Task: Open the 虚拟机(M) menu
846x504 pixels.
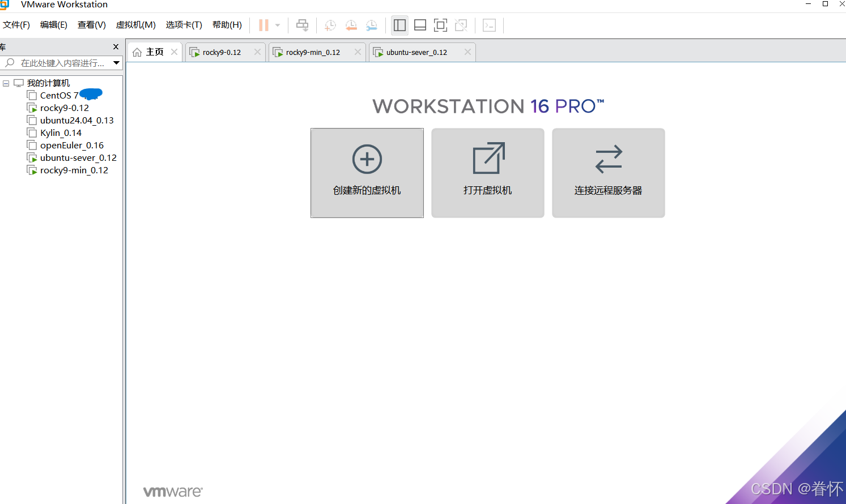Action: coord(136,25)
